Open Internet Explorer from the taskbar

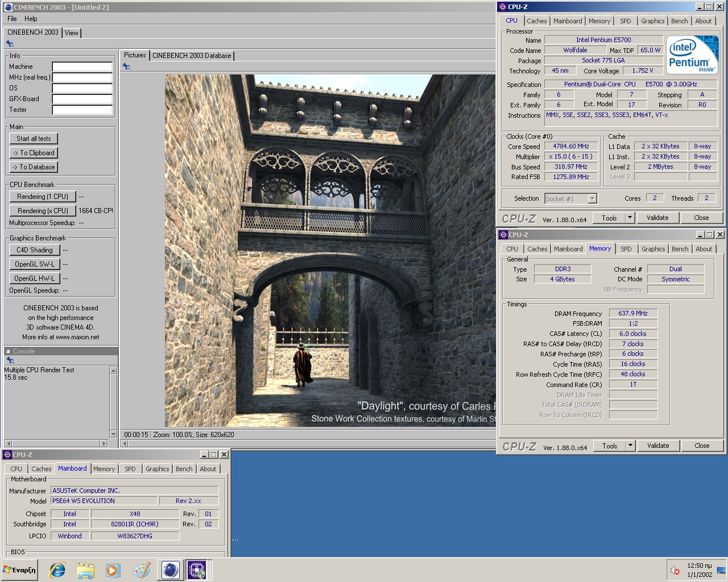point(57,570)
